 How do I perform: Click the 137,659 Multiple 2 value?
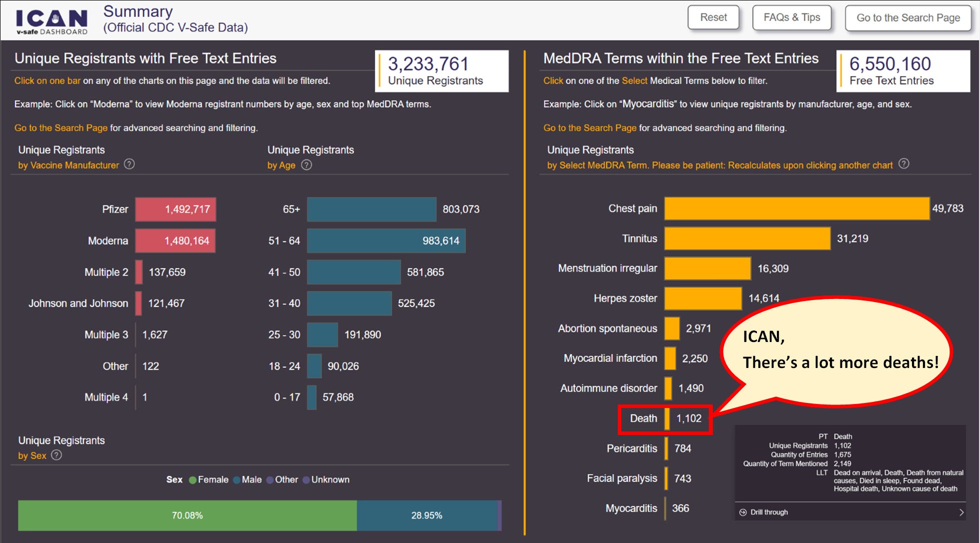pos(167,272)
